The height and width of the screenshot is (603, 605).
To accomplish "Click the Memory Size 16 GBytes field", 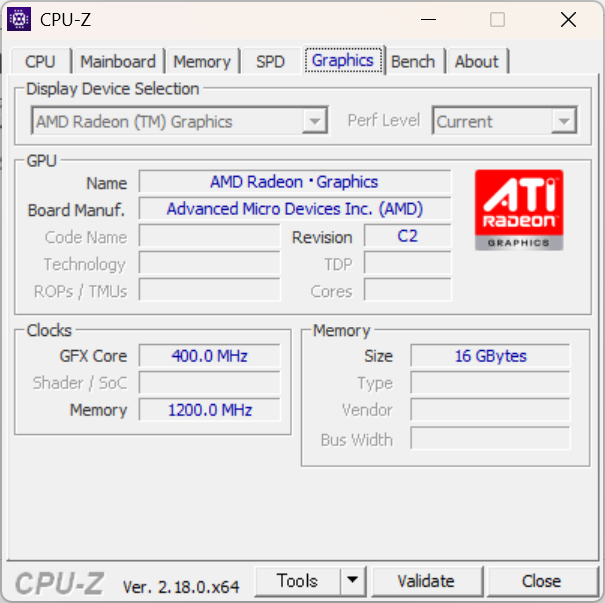I will pos(490,356).
